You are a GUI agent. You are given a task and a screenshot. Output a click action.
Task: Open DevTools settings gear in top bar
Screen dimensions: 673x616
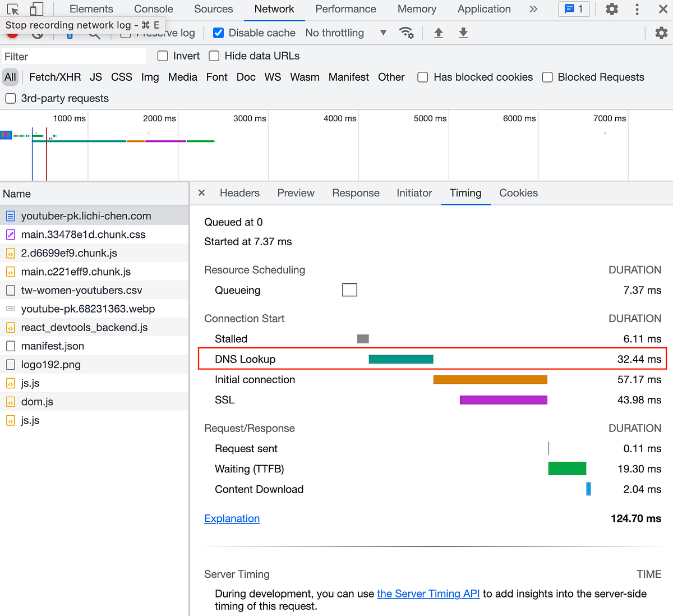pos(612,9)
